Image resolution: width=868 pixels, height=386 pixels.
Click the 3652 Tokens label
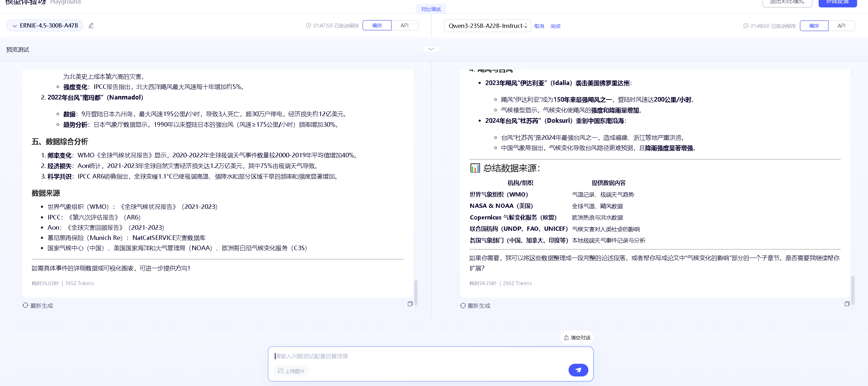(80, 283)
